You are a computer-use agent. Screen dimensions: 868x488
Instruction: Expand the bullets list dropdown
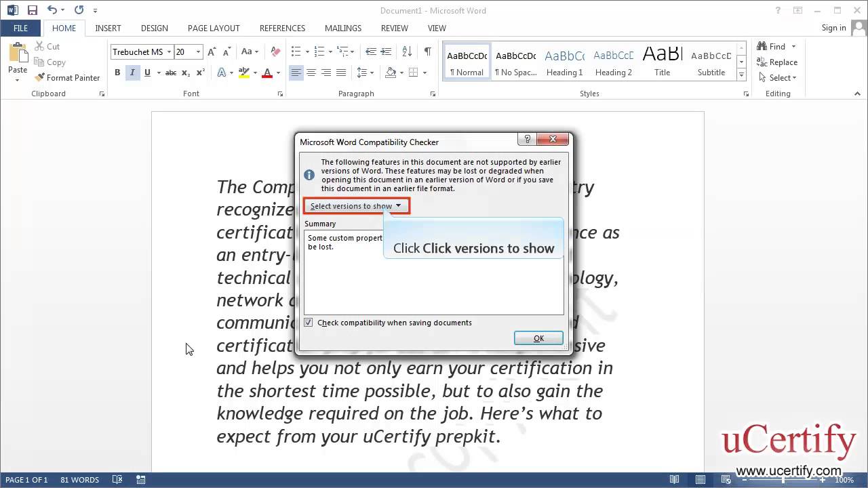307,52
